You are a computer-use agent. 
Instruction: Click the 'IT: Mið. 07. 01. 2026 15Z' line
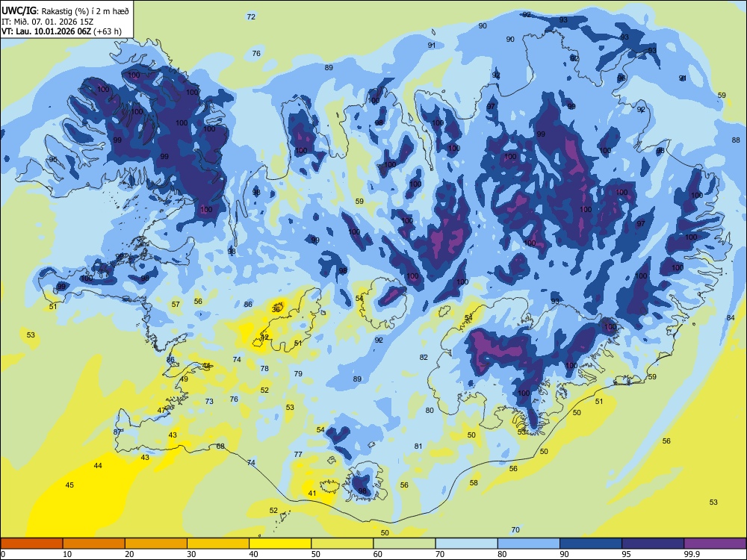47,22
